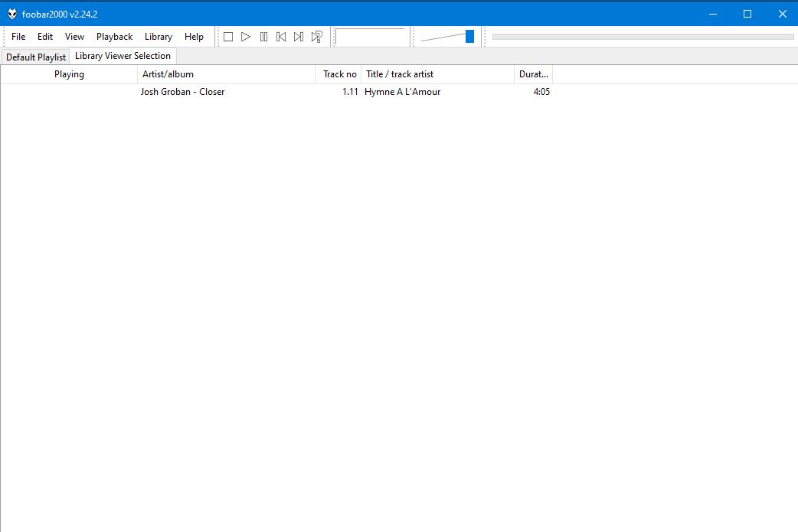Open the Library menu
Viewport: 798px width, 532px height.
point(159,37)
